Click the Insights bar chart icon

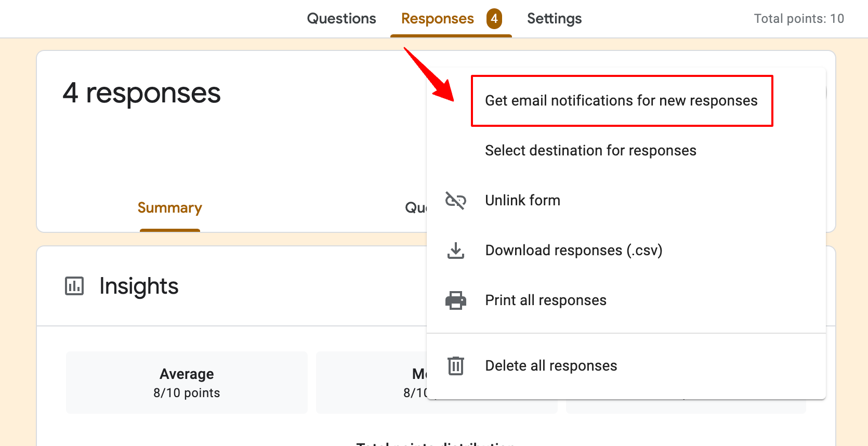point(74,286)
